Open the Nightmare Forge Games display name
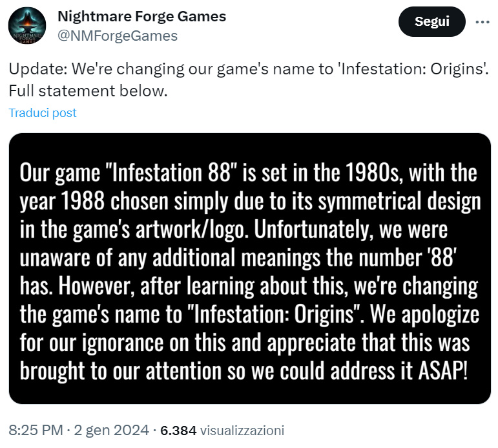 pyautogui.click(x=142, y=17)
